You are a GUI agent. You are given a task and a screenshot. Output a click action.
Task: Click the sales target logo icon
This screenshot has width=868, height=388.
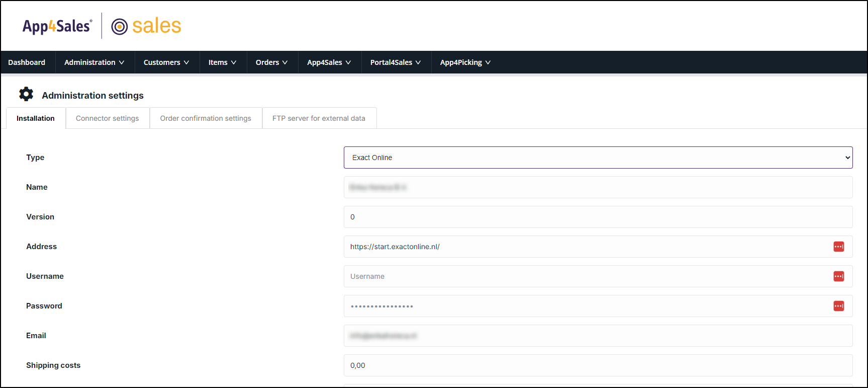pos(120,26)
